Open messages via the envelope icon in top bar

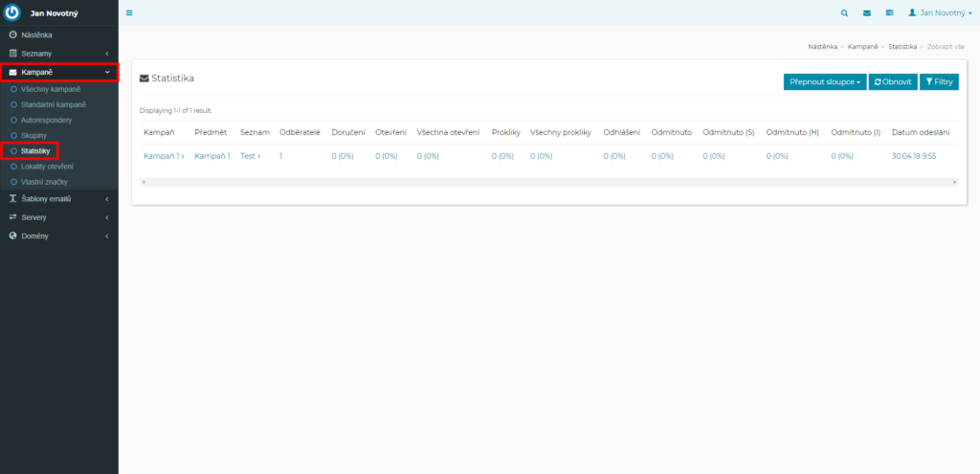click(867, 12)
